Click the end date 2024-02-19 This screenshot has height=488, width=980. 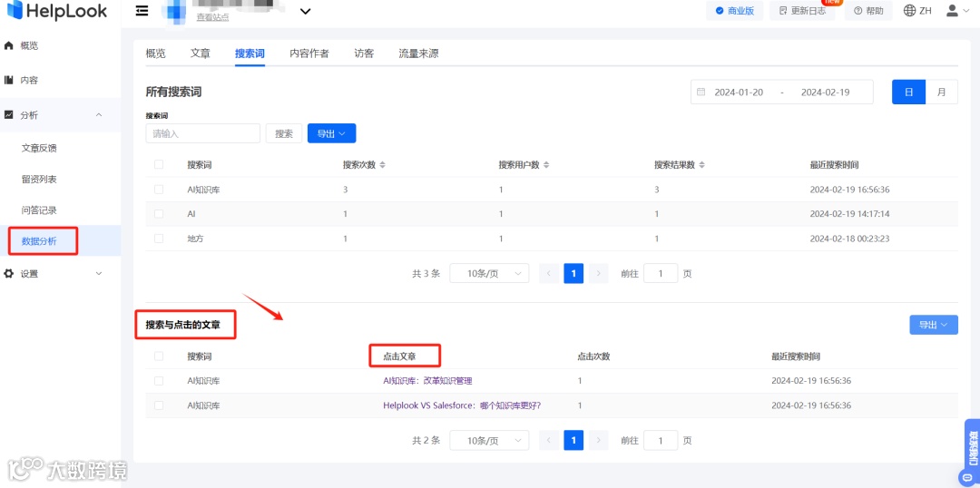coord(825,92)
